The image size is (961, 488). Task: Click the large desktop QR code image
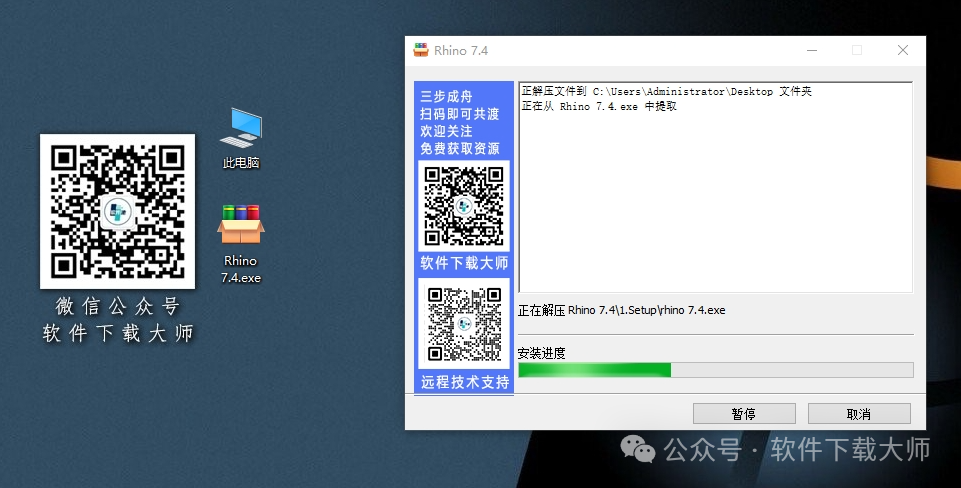[118, 212]
